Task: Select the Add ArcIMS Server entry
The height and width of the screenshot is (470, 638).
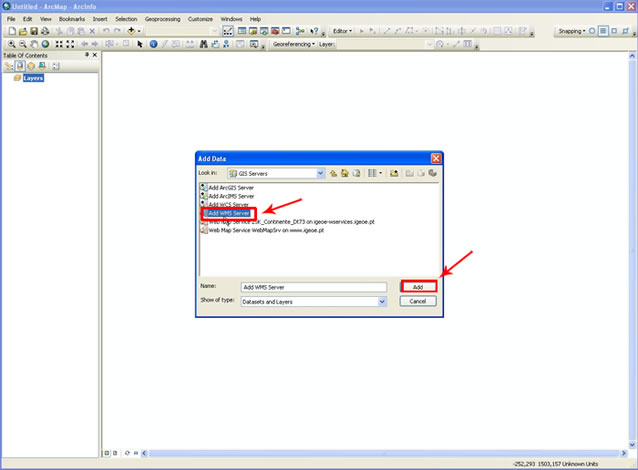Action: pos(227,196)
